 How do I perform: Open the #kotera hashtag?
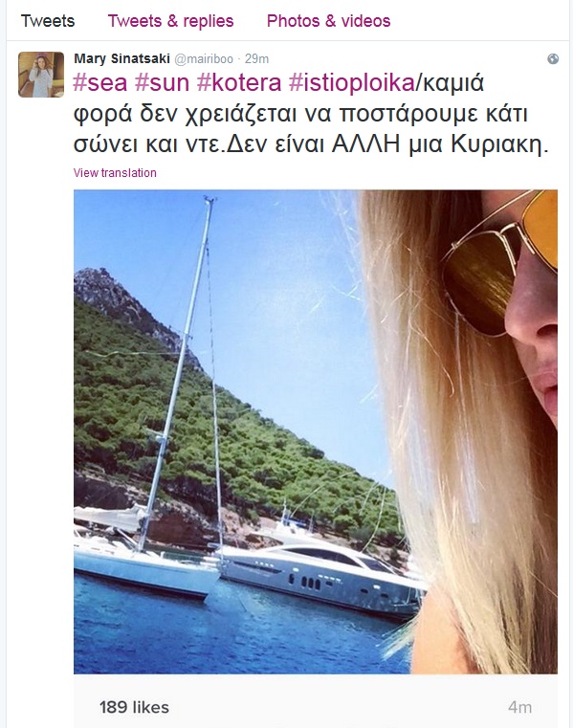pos(239,83)
